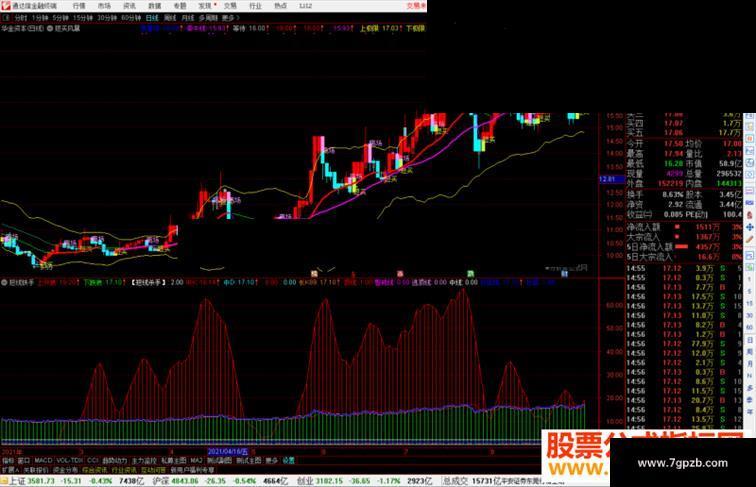Click the round icon beside sub-chart indicator name
Viewport: 756px width, 487px height.
coord(4,282)
